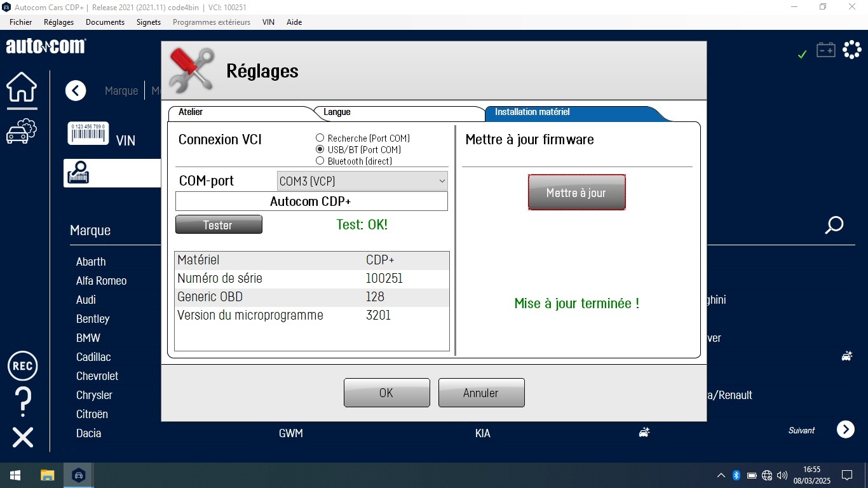Viewport: 868px width, 488px height.
Task: Open the Réglages menu
Action: coord(58,22)
